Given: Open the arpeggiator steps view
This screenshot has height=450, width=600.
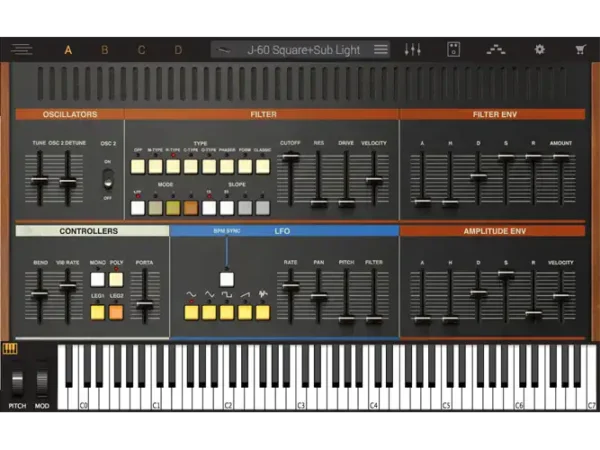Looking at the screenshot, I should [x=496, y=50].
